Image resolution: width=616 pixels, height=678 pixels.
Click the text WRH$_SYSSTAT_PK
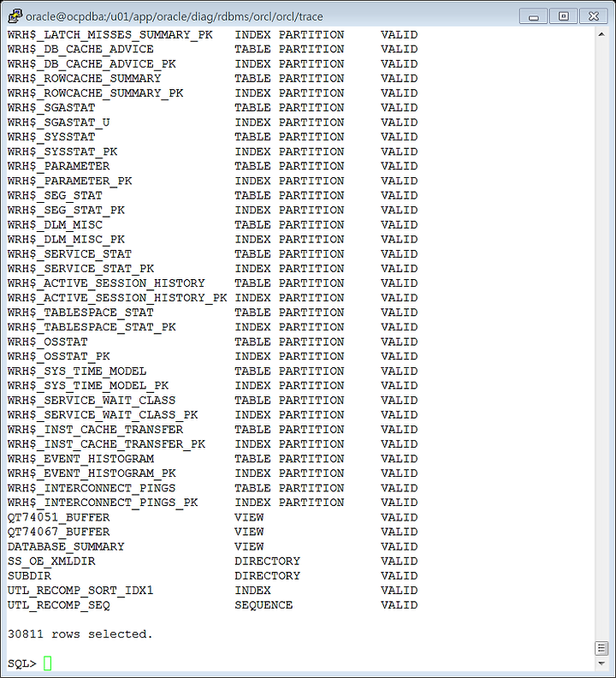coord(62,152)
